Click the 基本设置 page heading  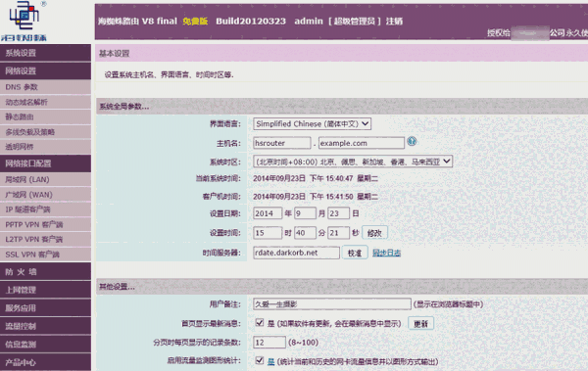115,53
